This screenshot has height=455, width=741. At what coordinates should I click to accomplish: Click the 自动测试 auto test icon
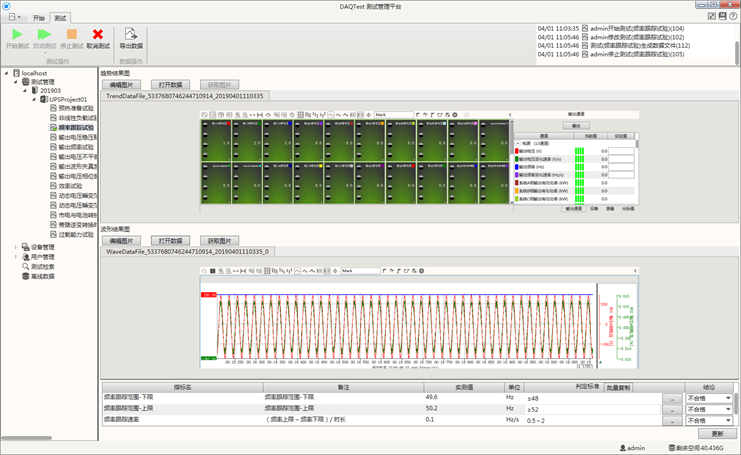coord(44,34)
